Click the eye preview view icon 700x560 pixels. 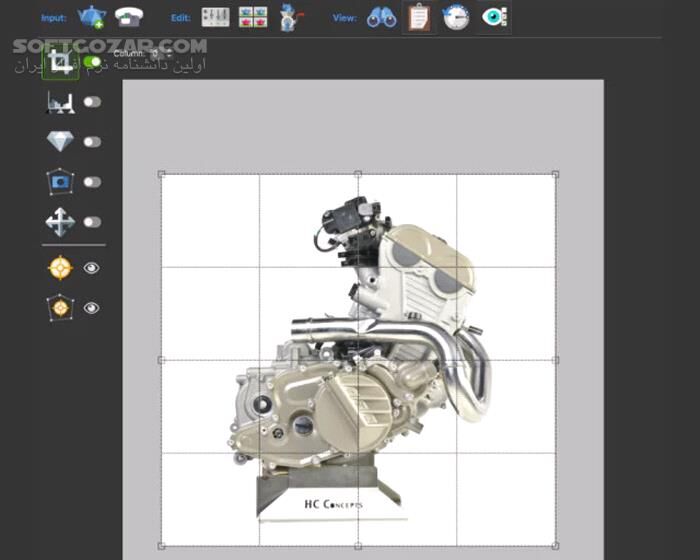494,17
